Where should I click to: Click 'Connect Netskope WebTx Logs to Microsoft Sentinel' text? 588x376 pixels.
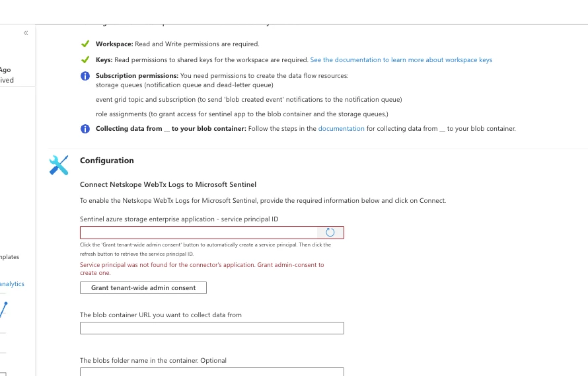tap(168, 184)
